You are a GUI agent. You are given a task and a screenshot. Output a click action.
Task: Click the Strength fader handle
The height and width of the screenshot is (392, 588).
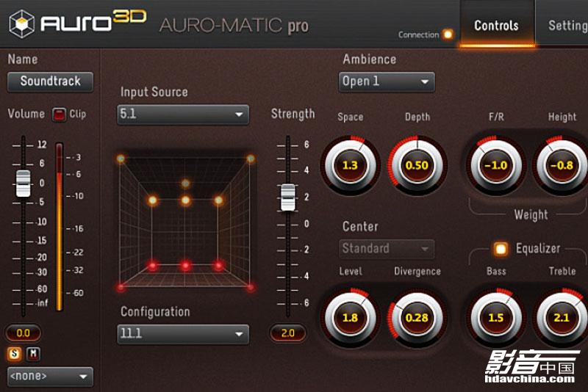point(287,197)
